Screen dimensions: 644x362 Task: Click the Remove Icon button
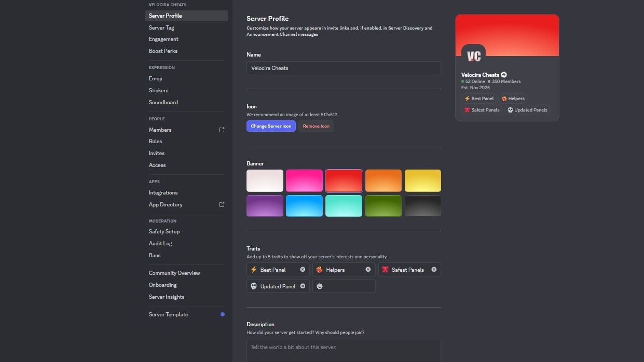(x=316, y=126)
